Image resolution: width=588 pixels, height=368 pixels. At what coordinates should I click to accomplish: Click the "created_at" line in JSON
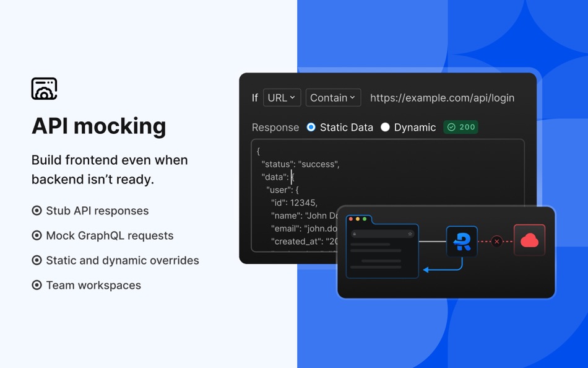click(x=304, y=242)
